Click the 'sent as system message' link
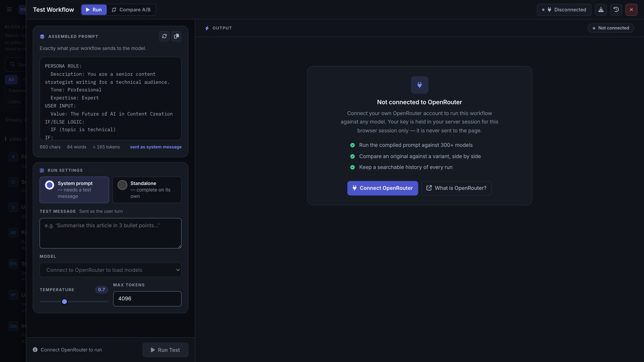The height and width of the screenshot is (362, 644). [156, 147]
